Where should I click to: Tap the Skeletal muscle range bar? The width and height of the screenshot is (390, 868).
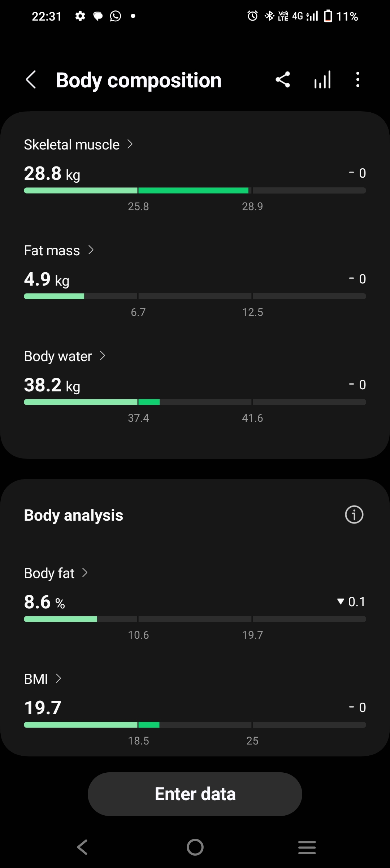195,191
